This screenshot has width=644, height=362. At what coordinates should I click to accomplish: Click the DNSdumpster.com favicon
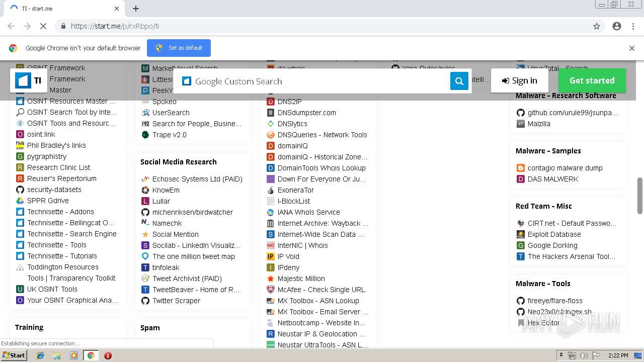click(x=271, y=113)
